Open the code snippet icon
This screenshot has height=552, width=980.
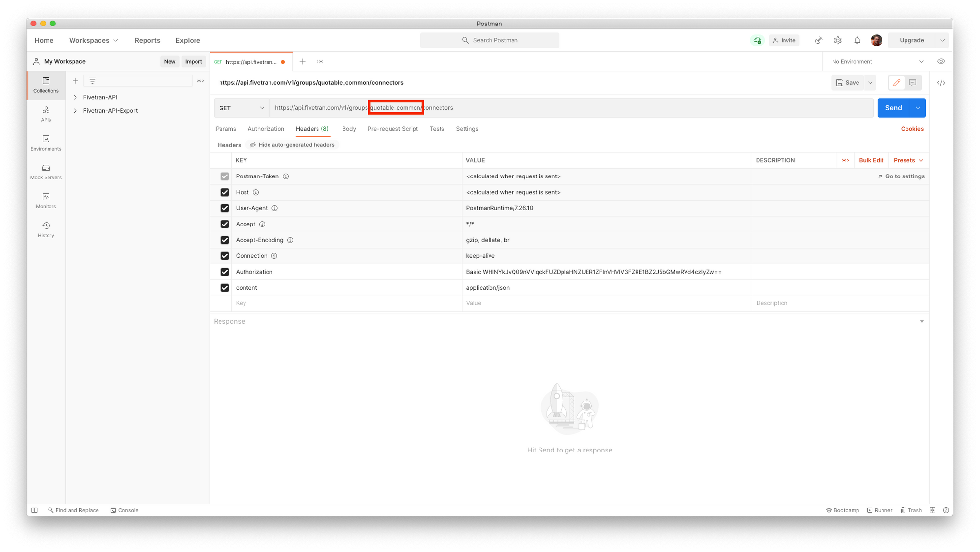pyautogui.click(x=941, y=83)
